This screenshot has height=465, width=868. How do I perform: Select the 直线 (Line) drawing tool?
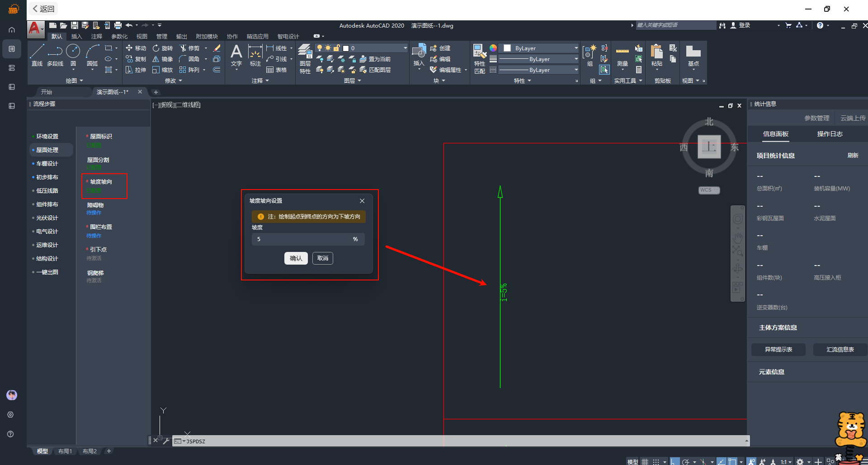click(x=37, y=55)
